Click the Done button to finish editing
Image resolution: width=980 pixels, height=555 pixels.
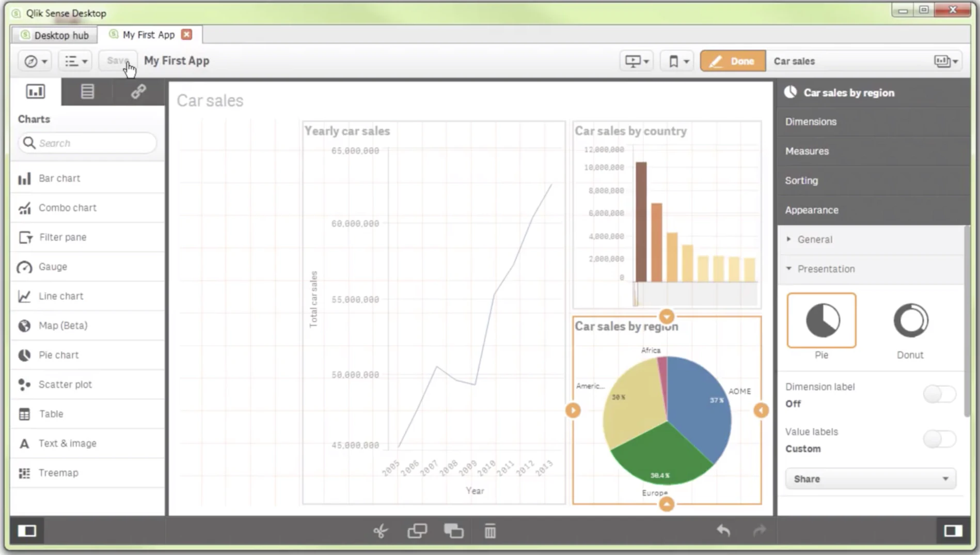pos(733,60)
